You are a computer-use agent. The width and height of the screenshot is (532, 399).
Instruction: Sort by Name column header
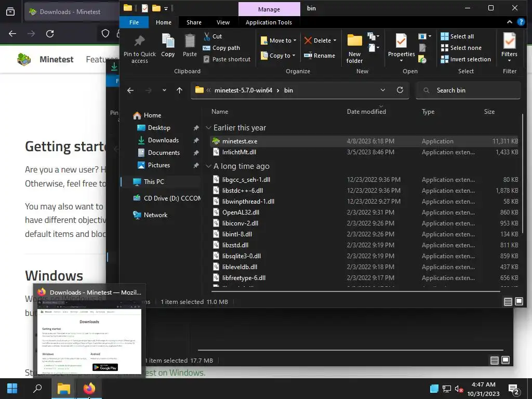220,112
